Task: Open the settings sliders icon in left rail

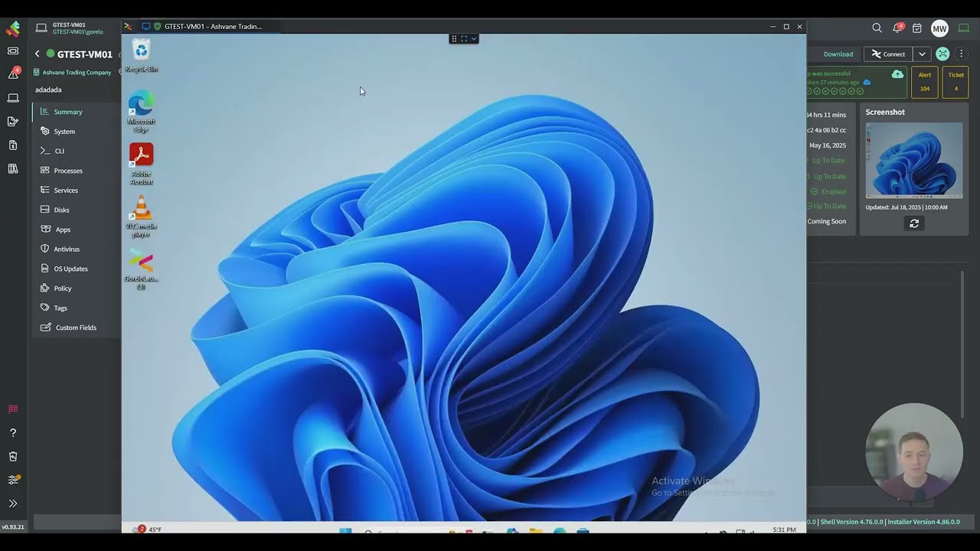Action: 13,480
